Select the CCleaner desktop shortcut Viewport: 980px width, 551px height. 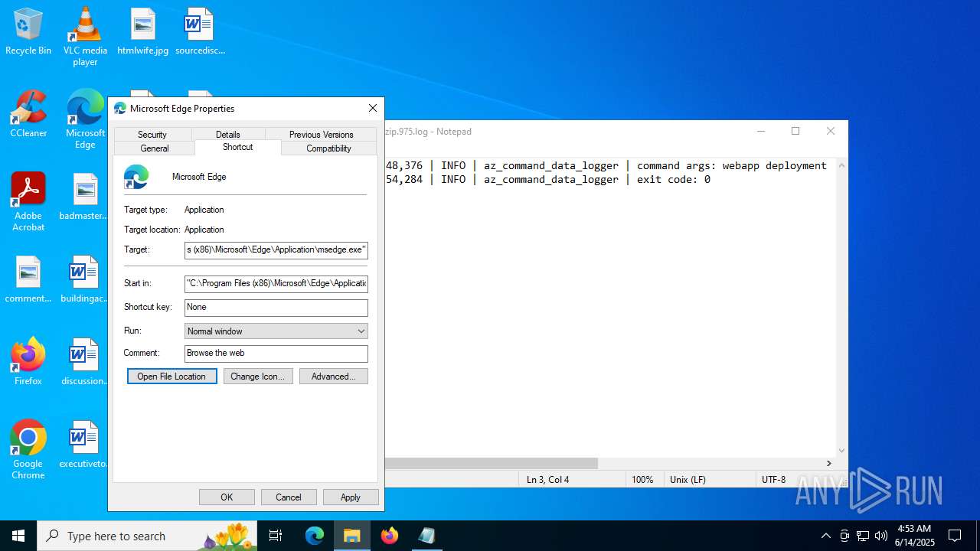click(28, 115)
